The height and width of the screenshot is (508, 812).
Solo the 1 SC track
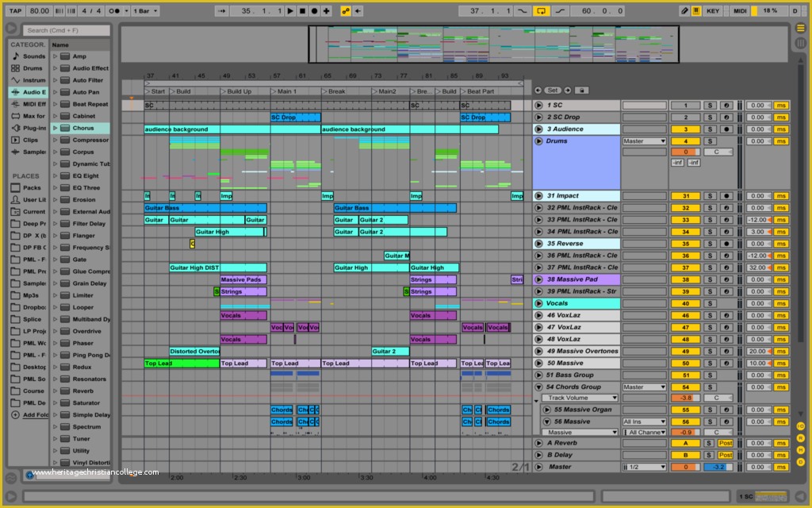[x=710, y=106]
